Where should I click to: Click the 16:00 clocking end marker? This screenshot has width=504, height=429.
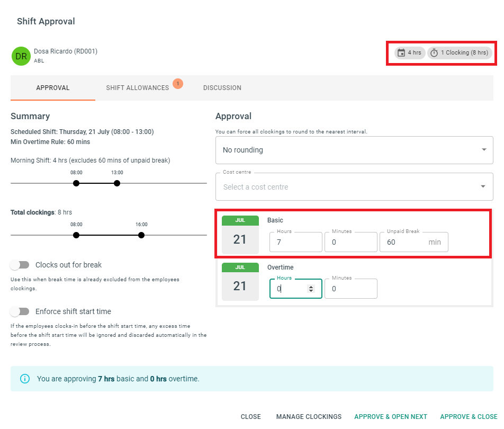tap(141, 235)
